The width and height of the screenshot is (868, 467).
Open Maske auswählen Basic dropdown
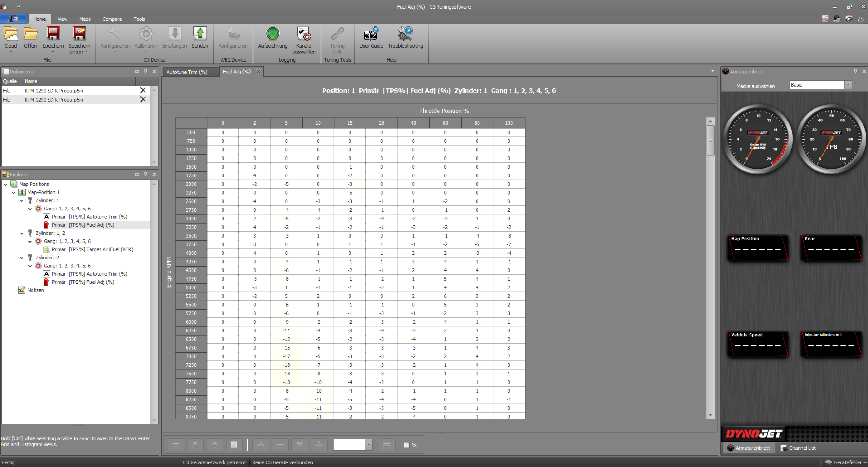coord(848,85)
